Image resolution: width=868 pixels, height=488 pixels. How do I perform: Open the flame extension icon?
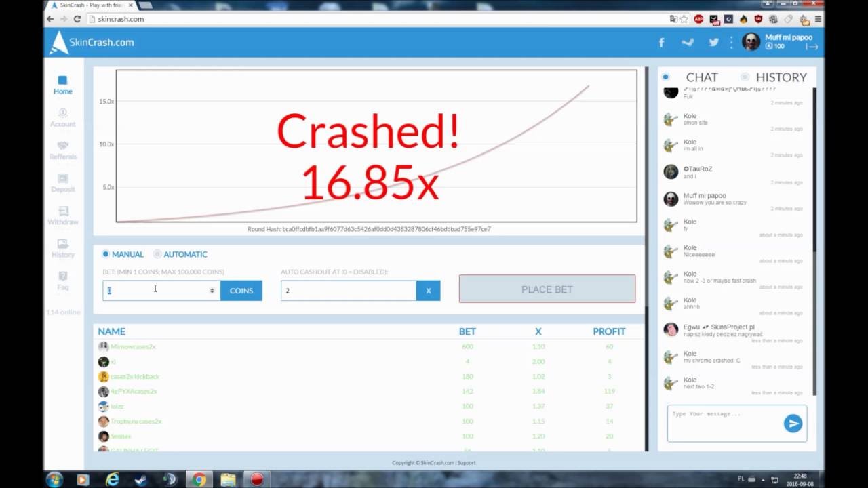point(743,19)
